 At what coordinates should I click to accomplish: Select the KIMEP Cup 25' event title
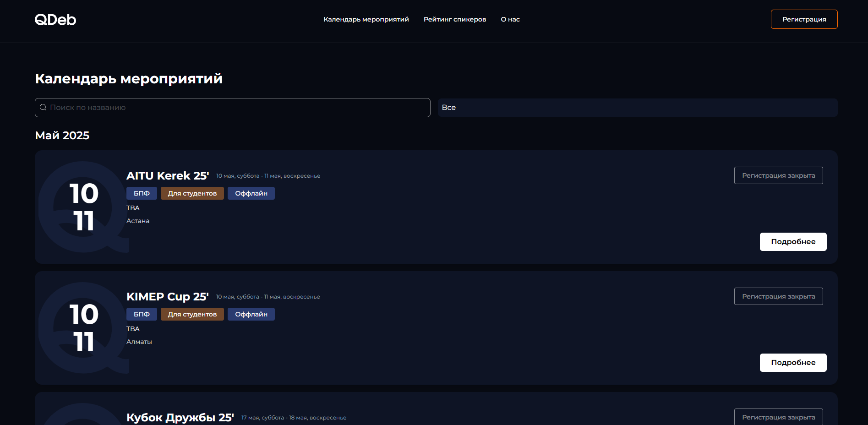[168, 297]
